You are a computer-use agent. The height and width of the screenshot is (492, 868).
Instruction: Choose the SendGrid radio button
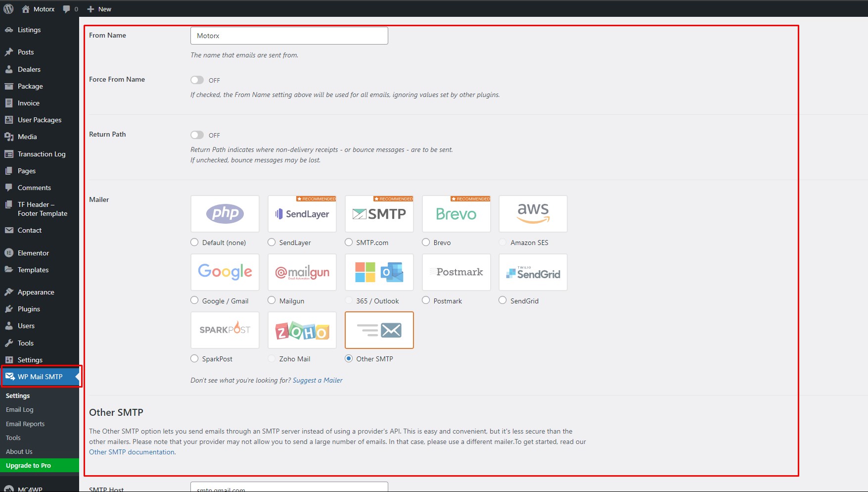point(503,300)
